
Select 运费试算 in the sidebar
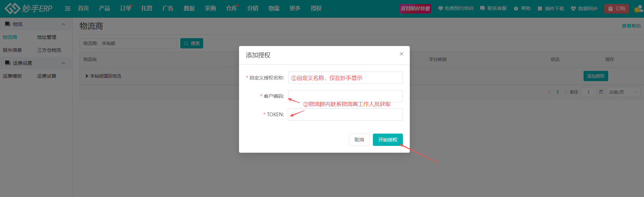(x=47, y=76)
